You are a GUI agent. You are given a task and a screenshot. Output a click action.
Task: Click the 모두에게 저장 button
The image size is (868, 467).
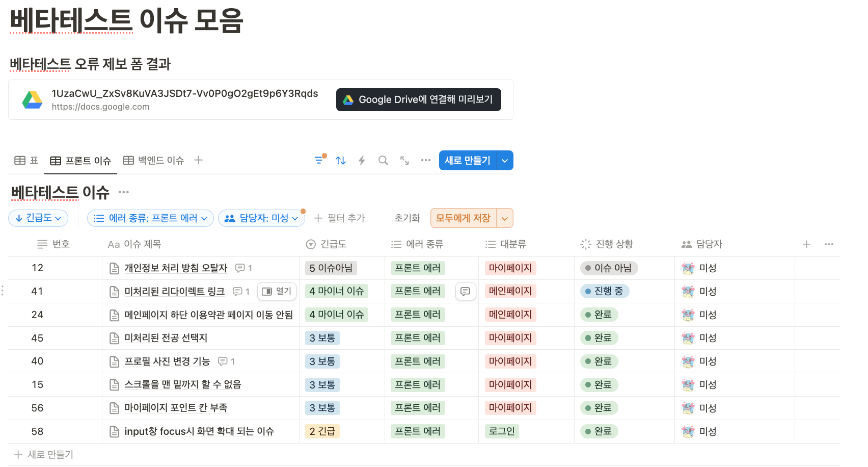tap(463, 218)
